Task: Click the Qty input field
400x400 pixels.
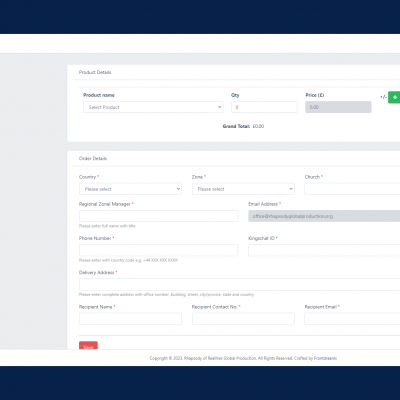Action: click(264, 107)
